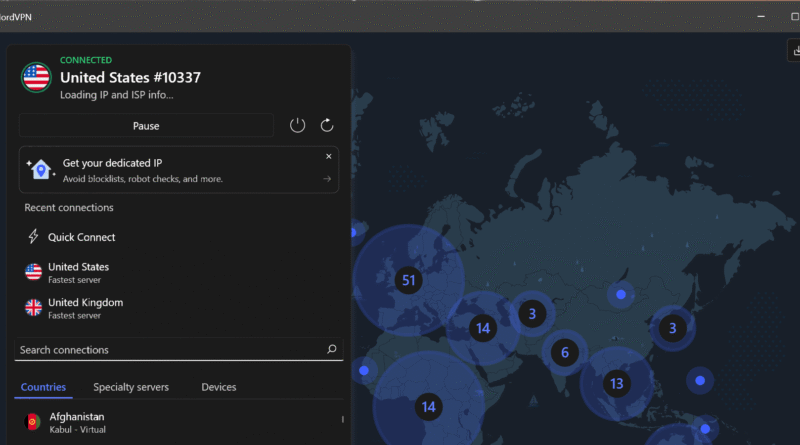
Task: Click the United States flag in connection header
Action: tap(35, 77)
